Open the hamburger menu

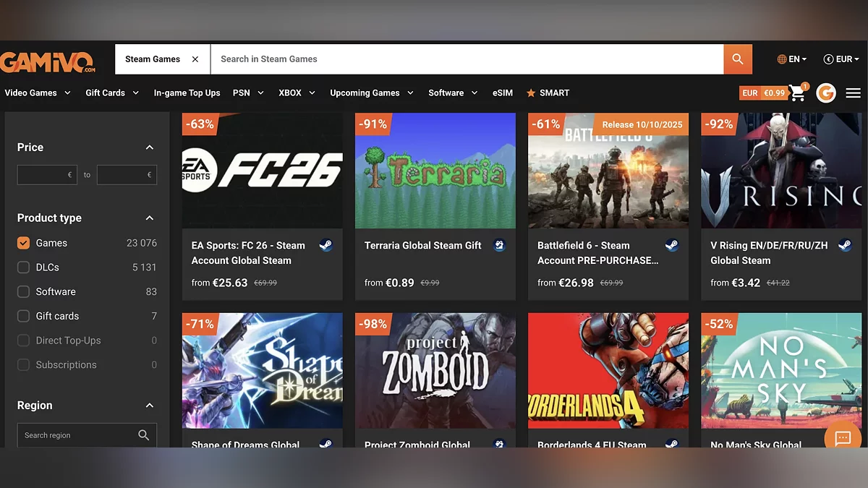pyautogui.click(x=854, y=93)
